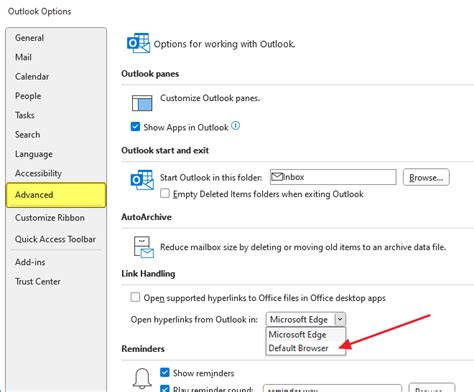The image size is (474, 392).
Task: Click the Browse button for start folder
Action: pyautogui.click(x=426, y=177)
